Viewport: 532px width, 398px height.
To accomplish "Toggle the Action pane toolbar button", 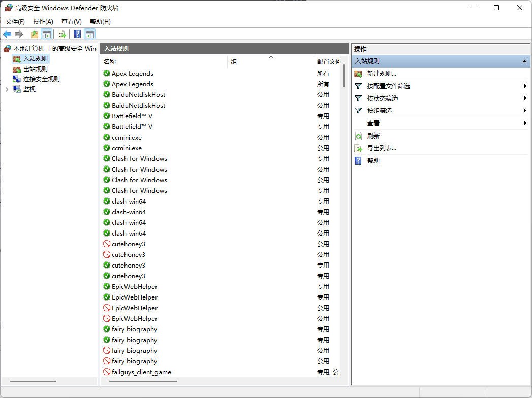I will point(90,34).
